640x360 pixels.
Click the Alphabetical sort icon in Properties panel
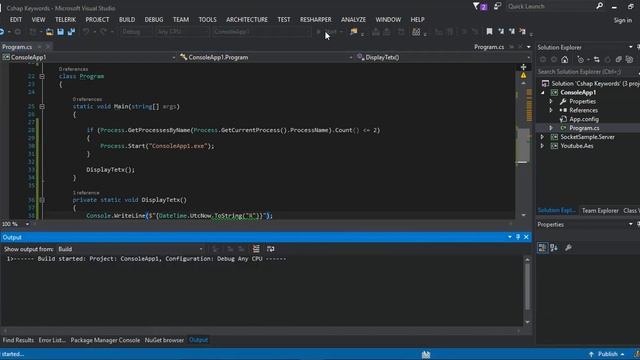(554, 248)
